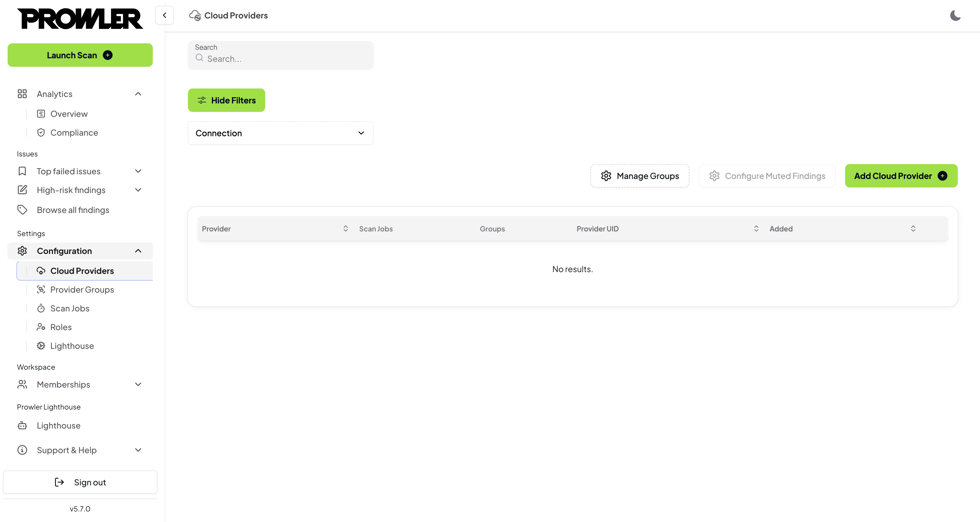Image resolution: width=980 pixels, height=522 pixels.
Task: Open Prowler Lighthouse bot icon item
Action: click(x=23, y=426)
